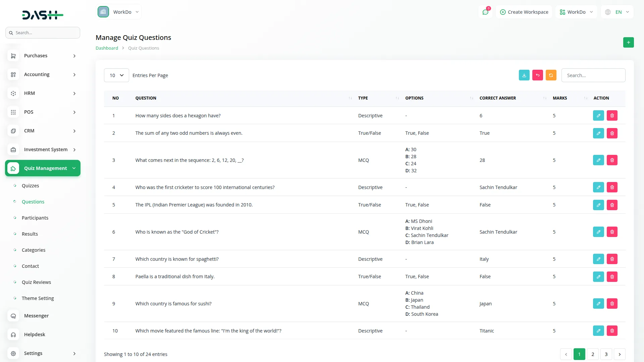Open Participants in the sidebar
This screenshot has height=362, width=644.
pyautogui.click(x=35, y=218)
